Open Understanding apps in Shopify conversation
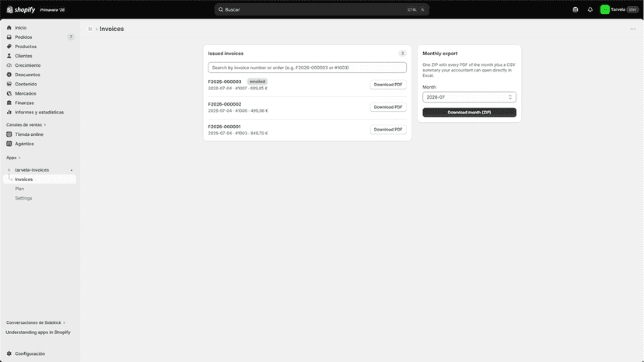The image size is (644, 362). [38, 332]
